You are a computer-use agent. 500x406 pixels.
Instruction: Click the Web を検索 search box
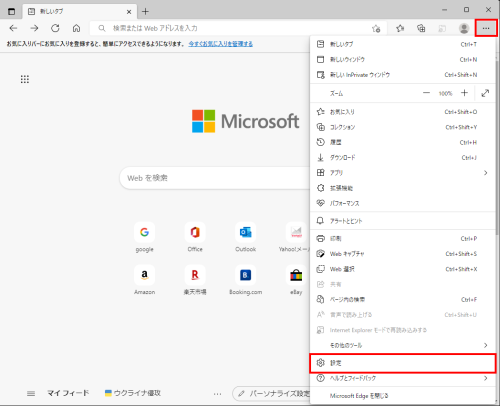(x=215, y=178)
